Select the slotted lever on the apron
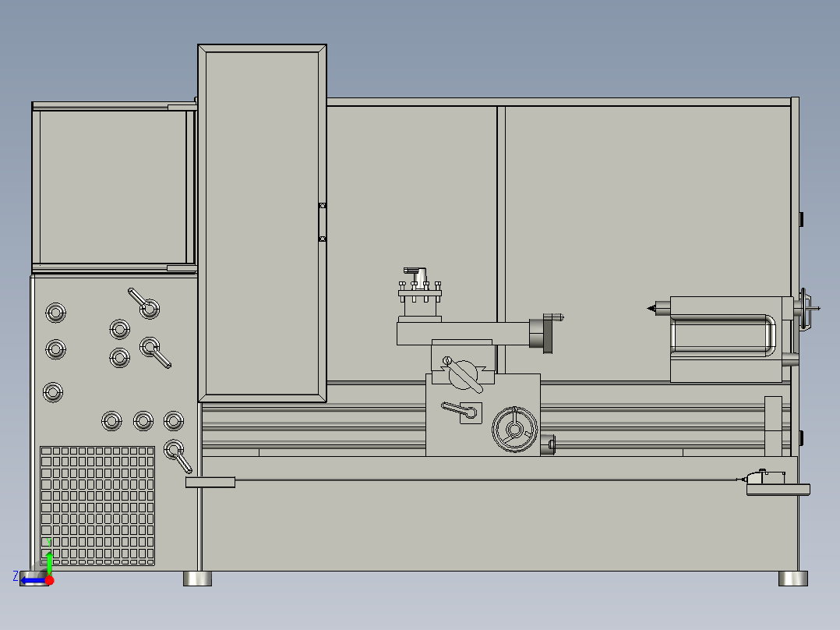The width and height of the screenshot is (840, 630). 461,411
